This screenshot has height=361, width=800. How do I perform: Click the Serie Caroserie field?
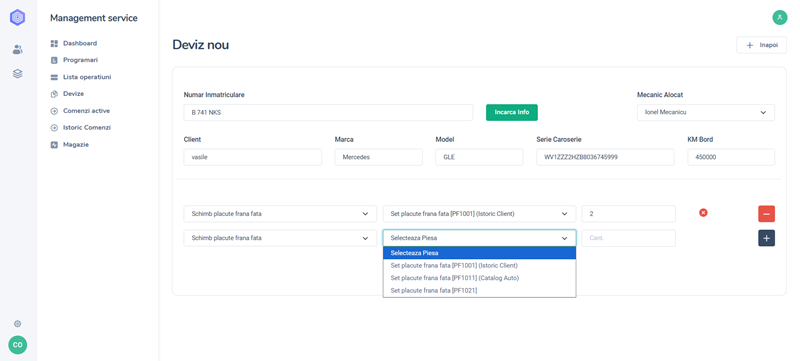click(605, 157)
